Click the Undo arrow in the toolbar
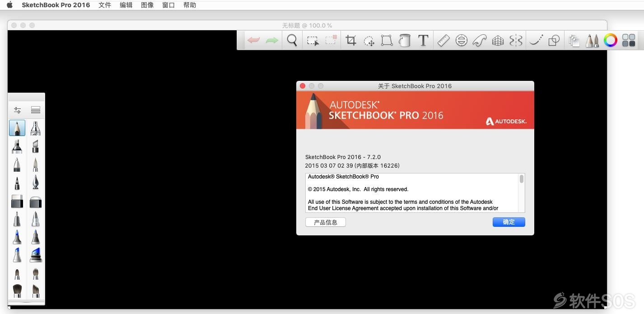This screenshot has width=644, height=314. [x=253, y=41]
